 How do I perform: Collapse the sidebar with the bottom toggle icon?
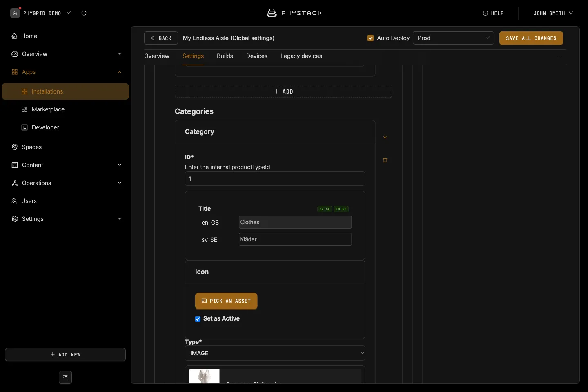(x=65, y=377)
